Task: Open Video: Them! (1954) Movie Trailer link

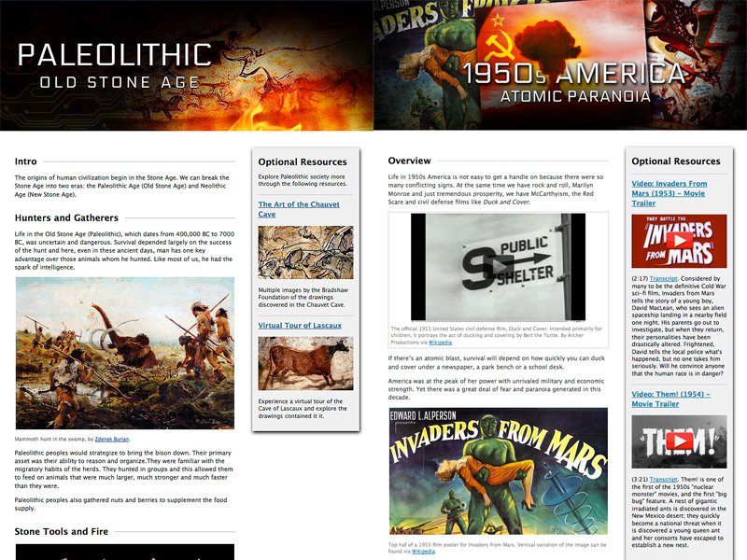Action: [x=670, y=399]
